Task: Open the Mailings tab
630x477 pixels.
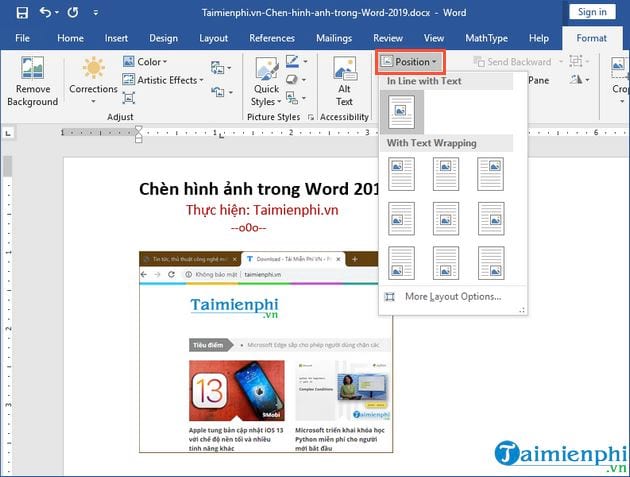Action: [x=334, y=38]
